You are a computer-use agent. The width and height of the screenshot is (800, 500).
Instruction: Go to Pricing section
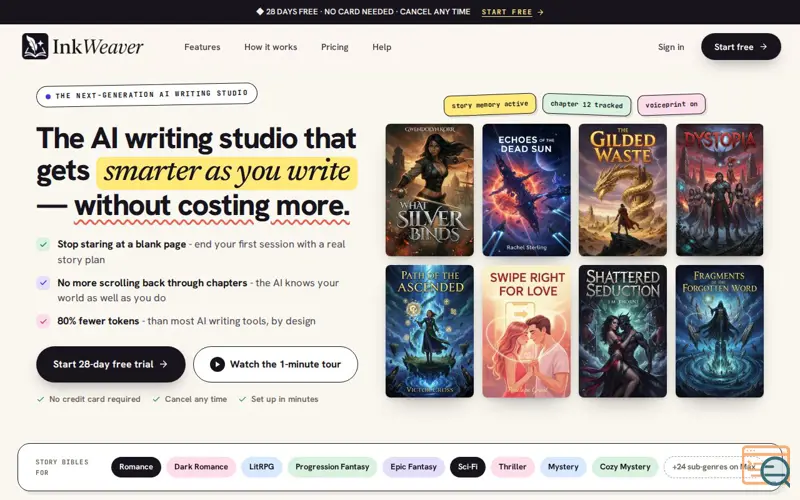tap(335, 47)
